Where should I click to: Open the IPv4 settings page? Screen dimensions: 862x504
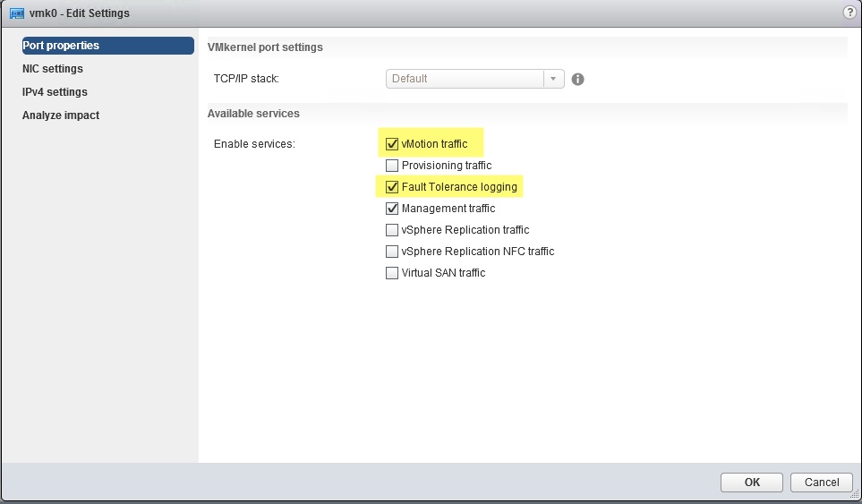(55, 92)
